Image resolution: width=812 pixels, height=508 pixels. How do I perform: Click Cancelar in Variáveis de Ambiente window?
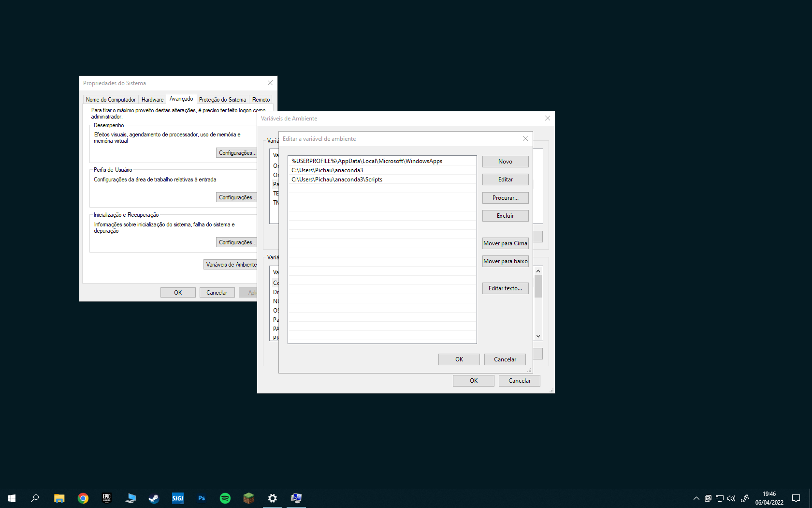tap(520, 381)
